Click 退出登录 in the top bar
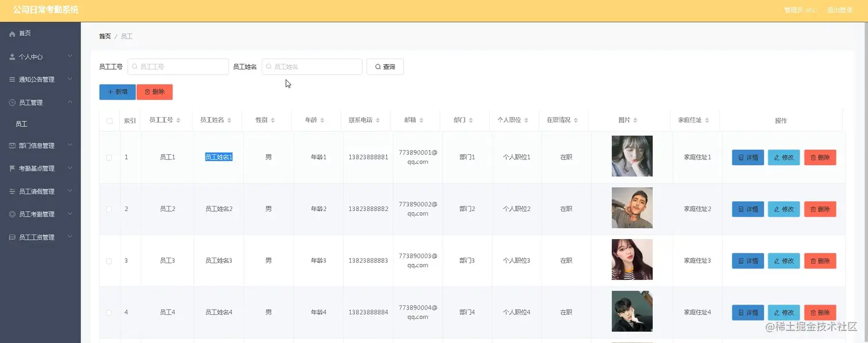This screenshot has width=868, height=343. (839, 10)
